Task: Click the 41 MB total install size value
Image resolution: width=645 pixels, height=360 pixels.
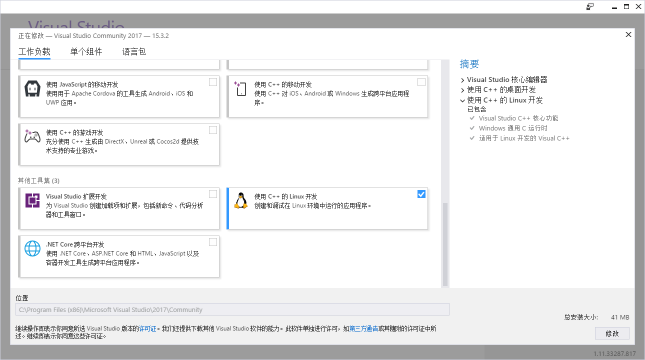Action: [620, 317]
